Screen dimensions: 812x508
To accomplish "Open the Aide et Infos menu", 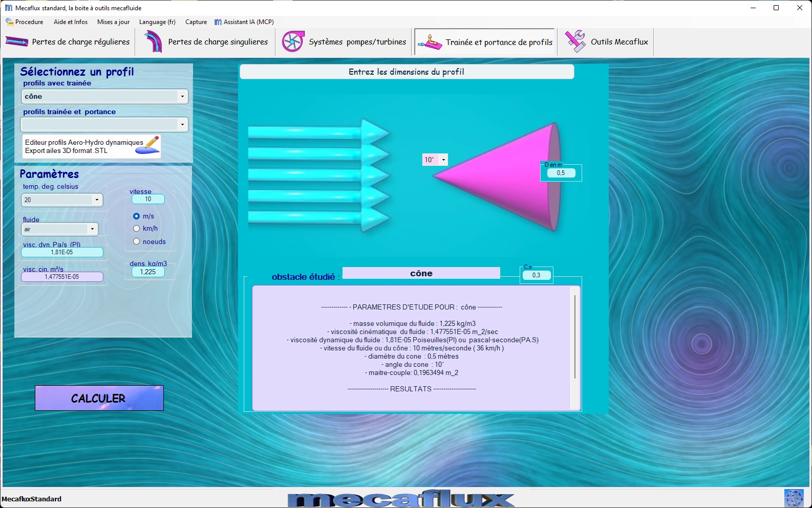I will click(x=71, y=22).
